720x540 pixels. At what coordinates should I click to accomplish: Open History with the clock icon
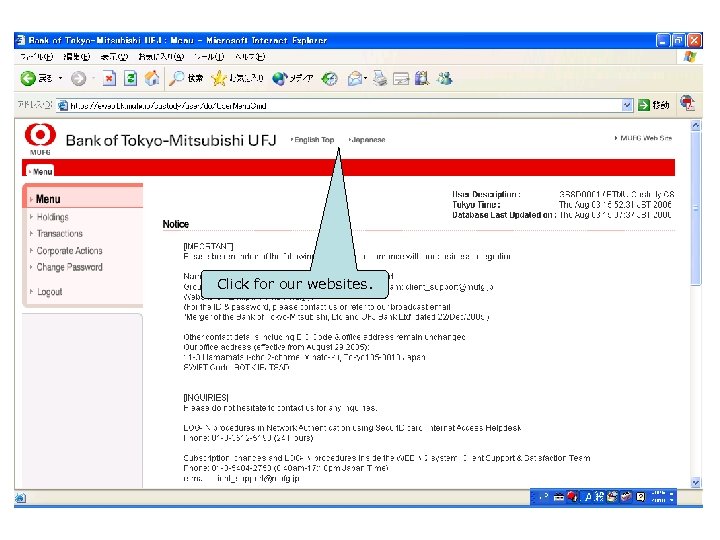[329, 79]
